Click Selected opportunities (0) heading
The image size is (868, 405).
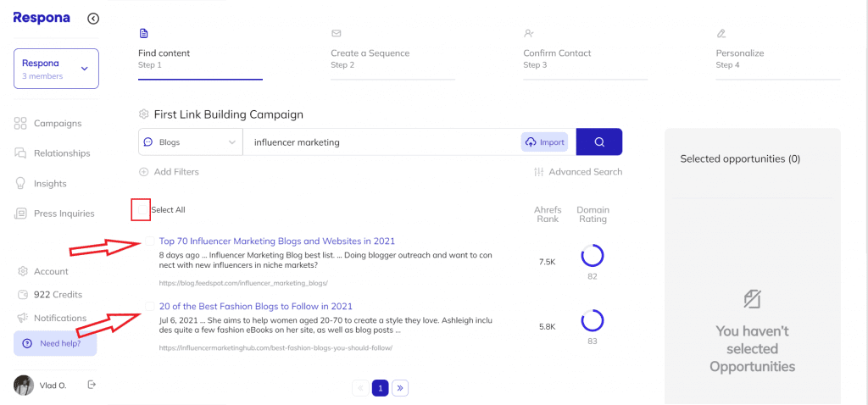(x=740, y=158)
